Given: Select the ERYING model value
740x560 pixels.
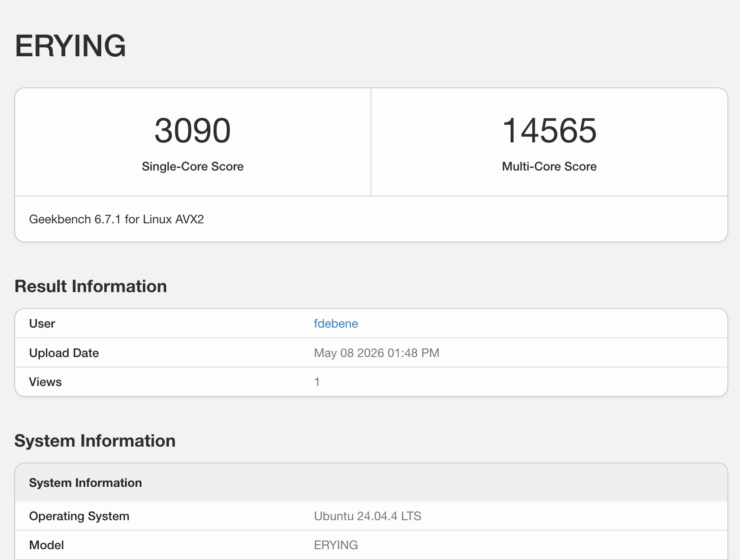Looking at the screenshot, I should [336, 545].
